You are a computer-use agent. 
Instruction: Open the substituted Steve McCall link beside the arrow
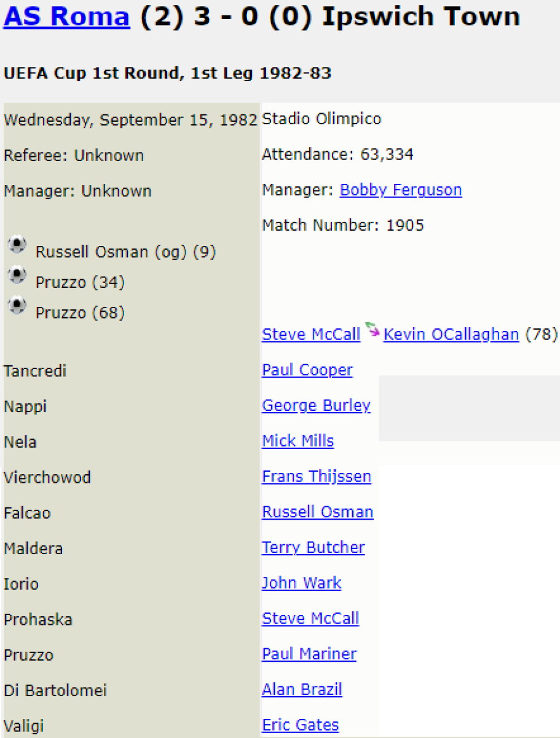click(310, 335)
